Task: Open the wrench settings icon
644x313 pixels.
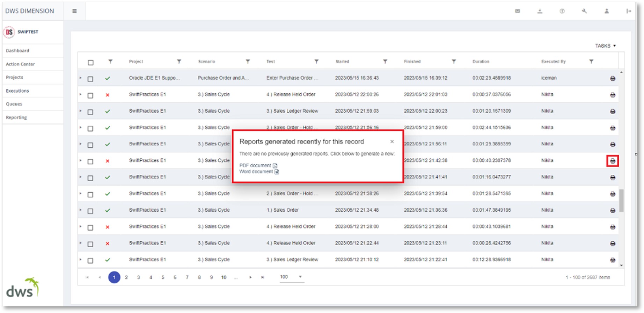Action: (x=584, y=11)
